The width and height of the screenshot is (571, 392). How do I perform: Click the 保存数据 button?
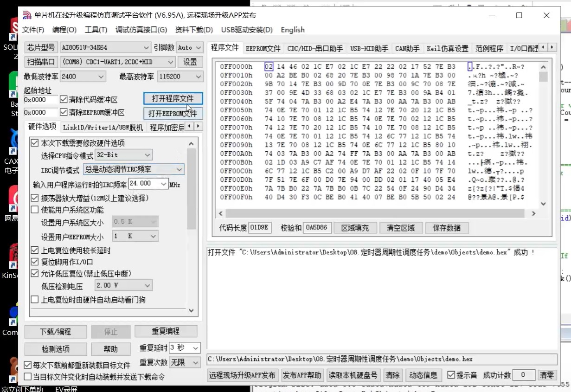[447, 228]
